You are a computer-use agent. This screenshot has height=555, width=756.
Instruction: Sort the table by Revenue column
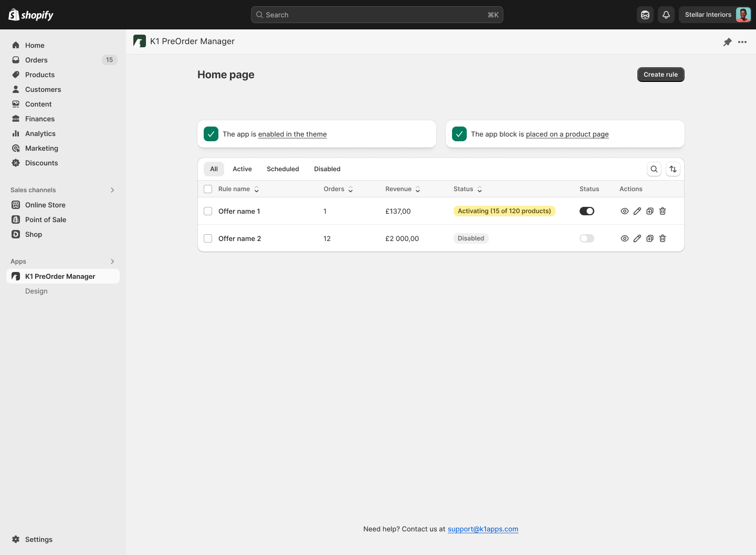click(x=417, y=189)
